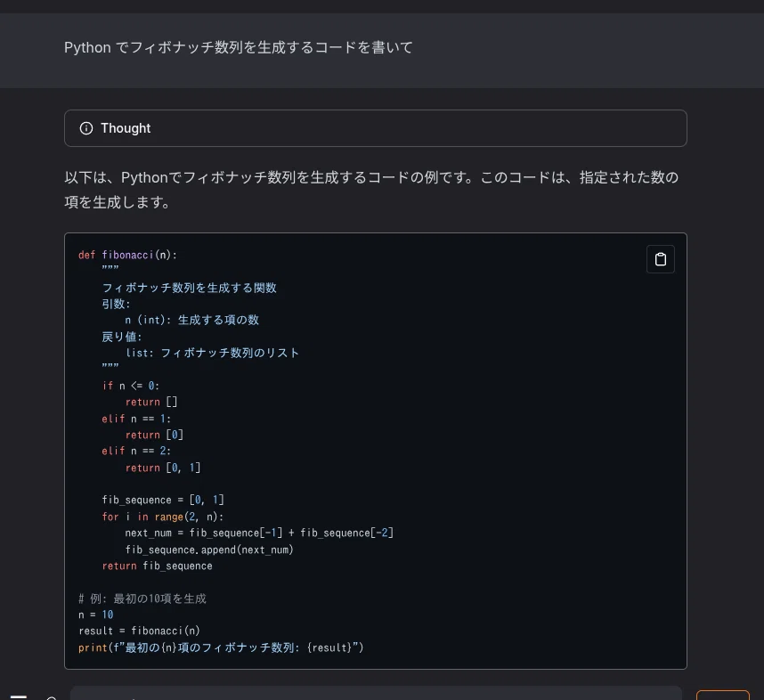Click the 'for i in range(2, n):' line
The height and width of the screenshot is (700, 764).
[x=163, y=517]
